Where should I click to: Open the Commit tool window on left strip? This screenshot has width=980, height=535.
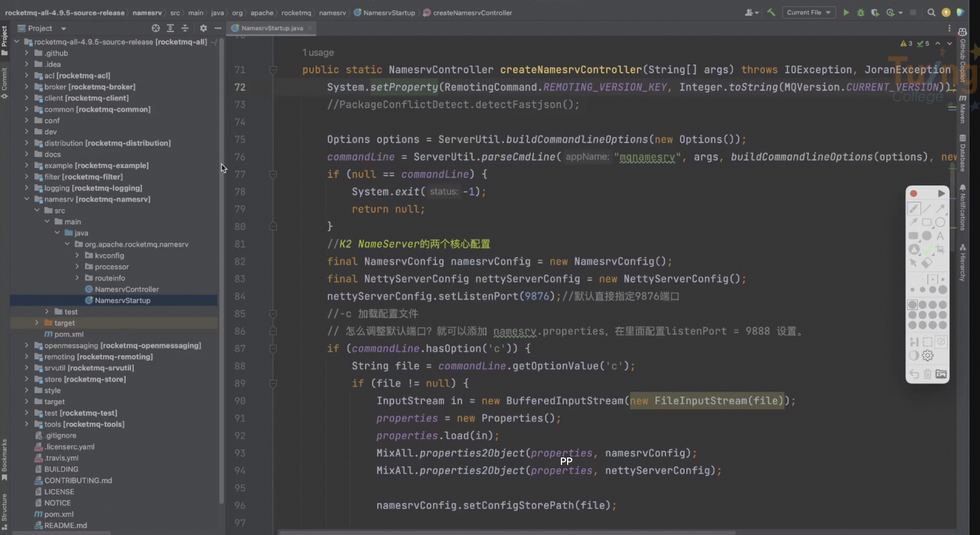[x=4, y=83]
